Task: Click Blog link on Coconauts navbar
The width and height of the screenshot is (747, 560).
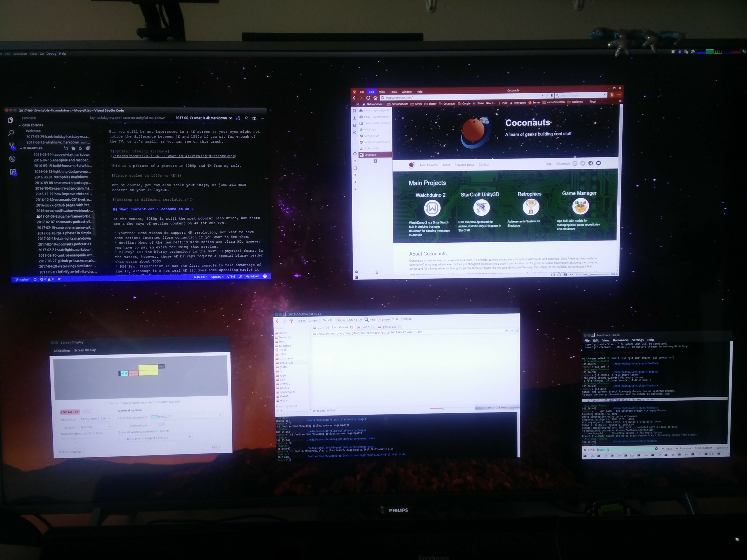Action: [548, 164]
